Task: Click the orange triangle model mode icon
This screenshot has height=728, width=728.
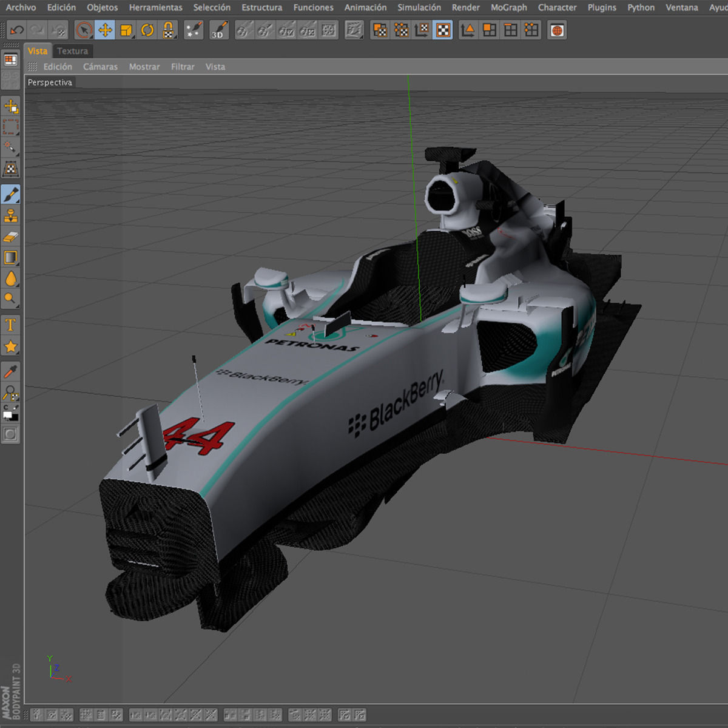Action: (x=468, y=30)
